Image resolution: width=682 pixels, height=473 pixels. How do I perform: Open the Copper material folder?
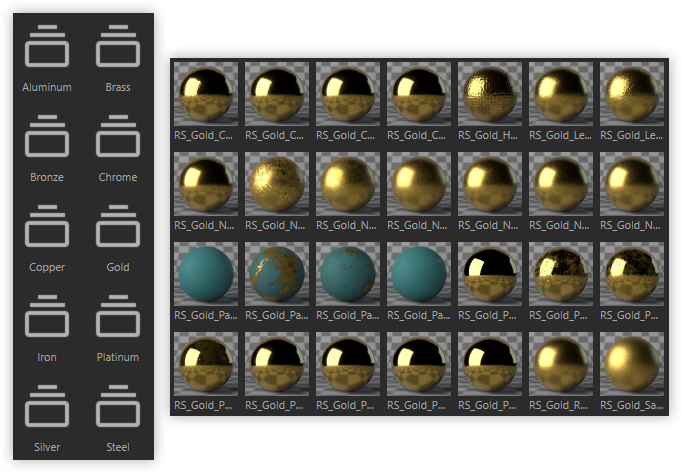coord(47,226)
